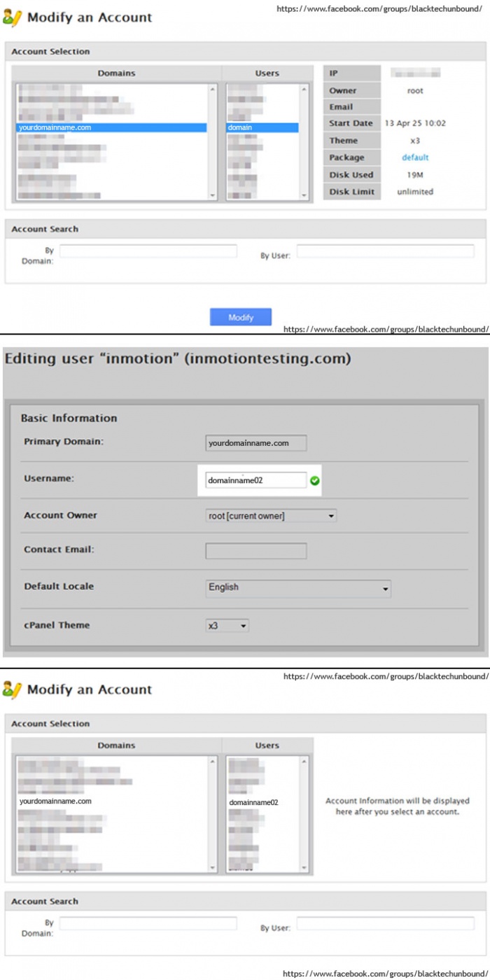
Task: Open the 'default' package link
Action: coord(415,157)
